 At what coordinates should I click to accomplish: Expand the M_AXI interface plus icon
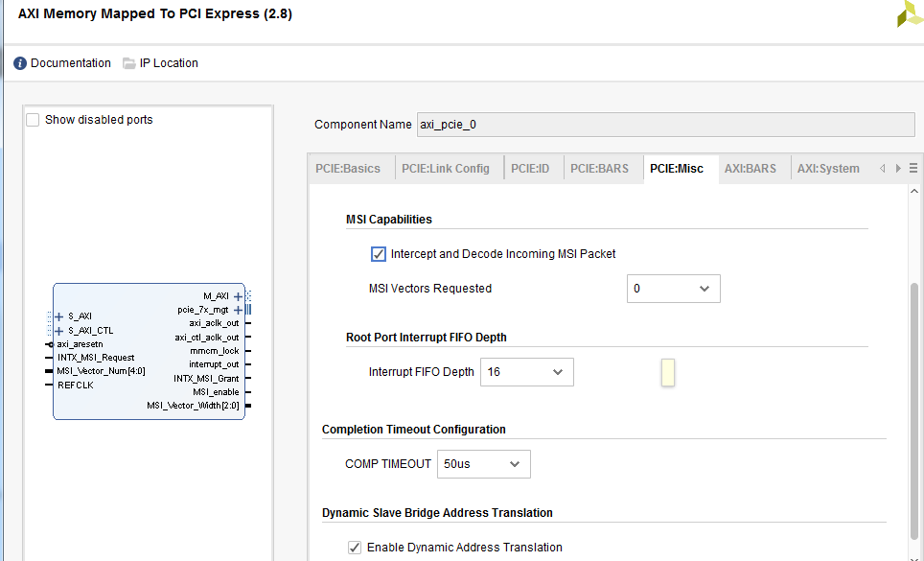click(237, 296)
